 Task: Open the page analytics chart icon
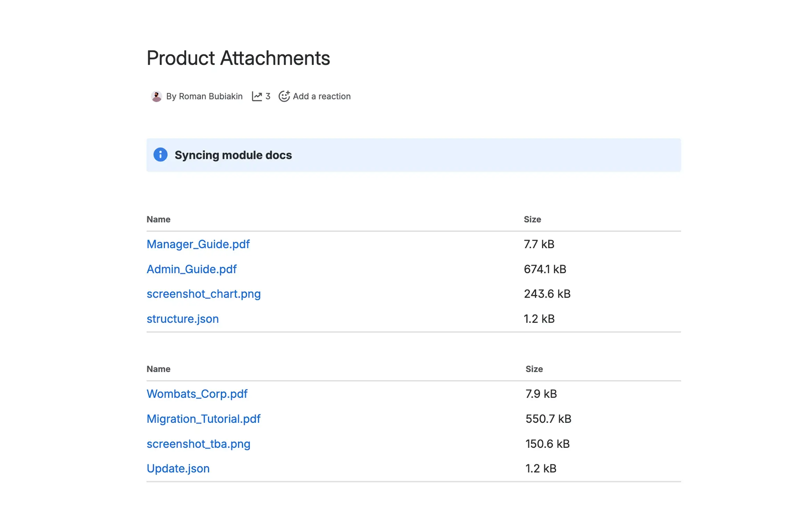(257, 96)
